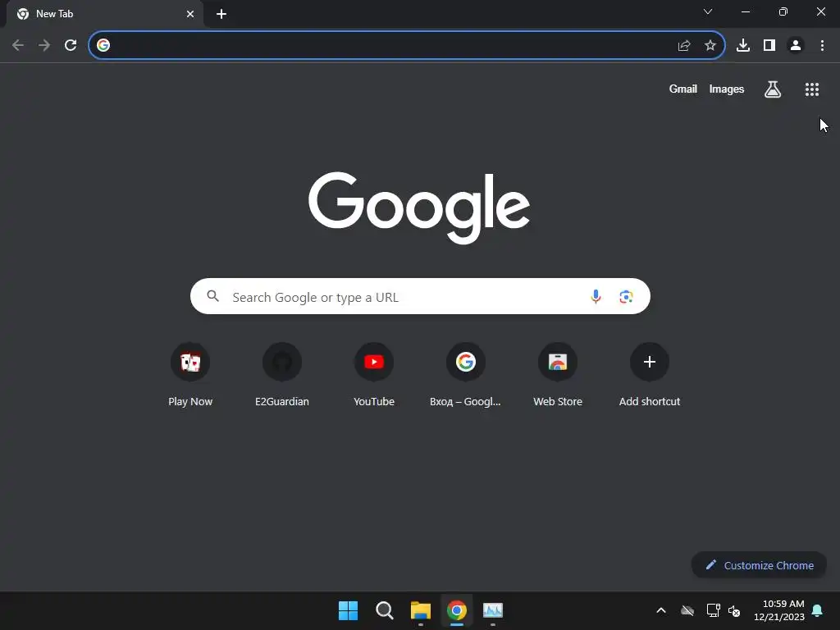Viewport: 840px width, 630px height.
Task: Open File Explorer from taskbar
Action: [421, 610]
